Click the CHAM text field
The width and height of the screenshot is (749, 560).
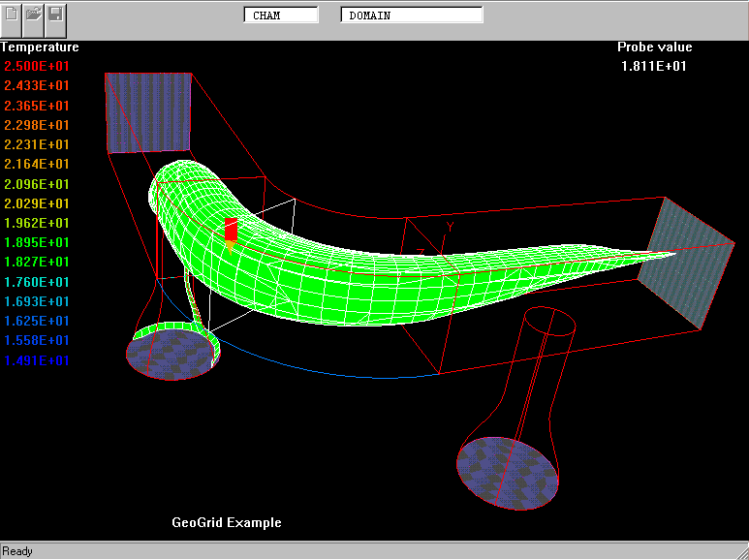(281, 16)
